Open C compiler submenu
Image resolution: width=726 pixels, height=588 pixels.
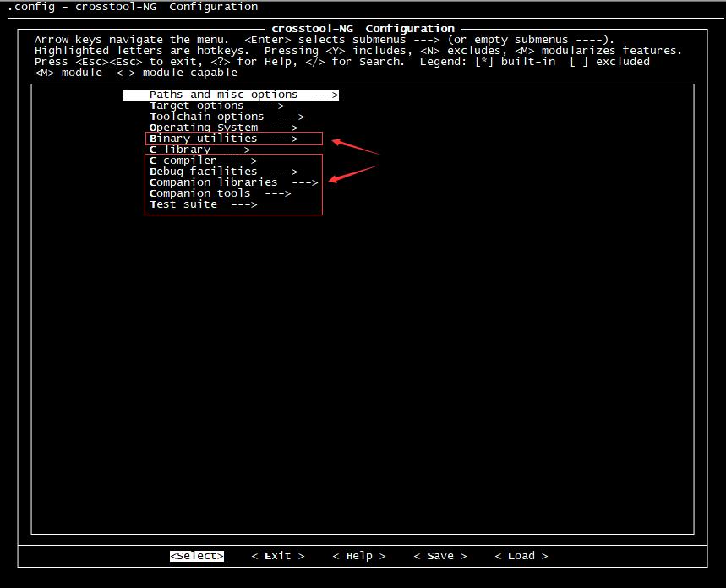[203, 161]
